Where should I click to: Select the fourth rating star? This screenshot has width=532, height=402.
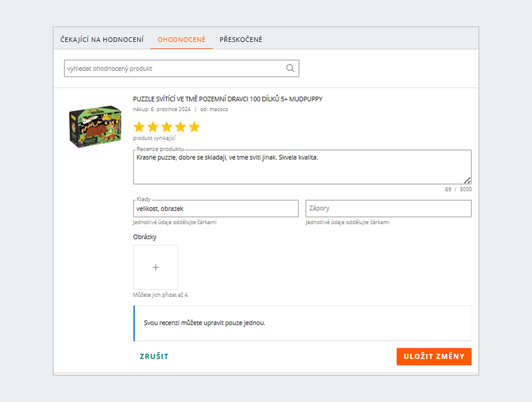tap(180, 127)
